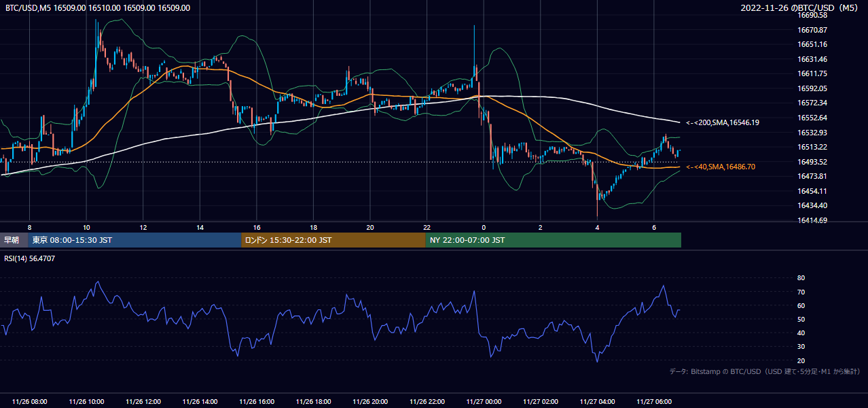This screenshot has width=868, height=408.
Task: Click time axis label 11/27 06:00
Action: tap(654, 402)
